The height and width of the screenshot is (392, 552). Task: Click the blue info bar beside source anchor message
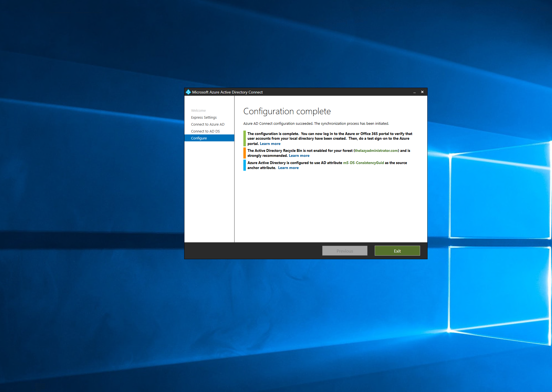tap(244, 165)
